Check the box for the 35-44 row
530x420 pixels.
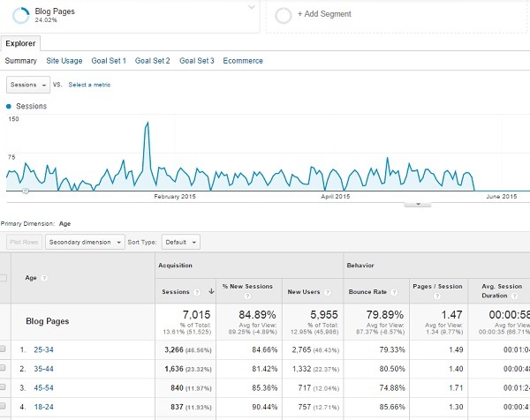(3, 368)
